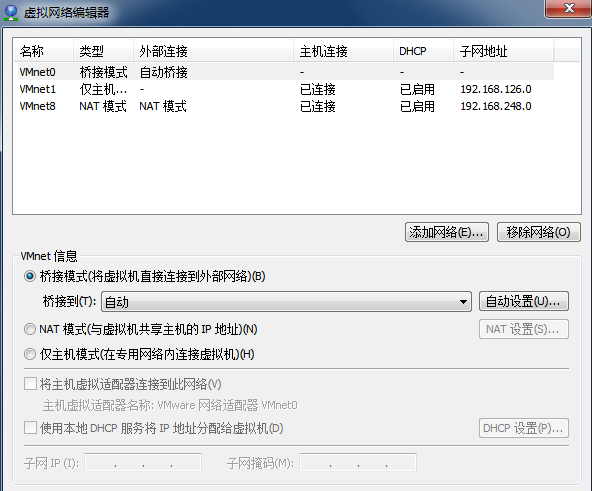
Task: Choose the 仅主机模式 radio option
Action: click(30, 354)
